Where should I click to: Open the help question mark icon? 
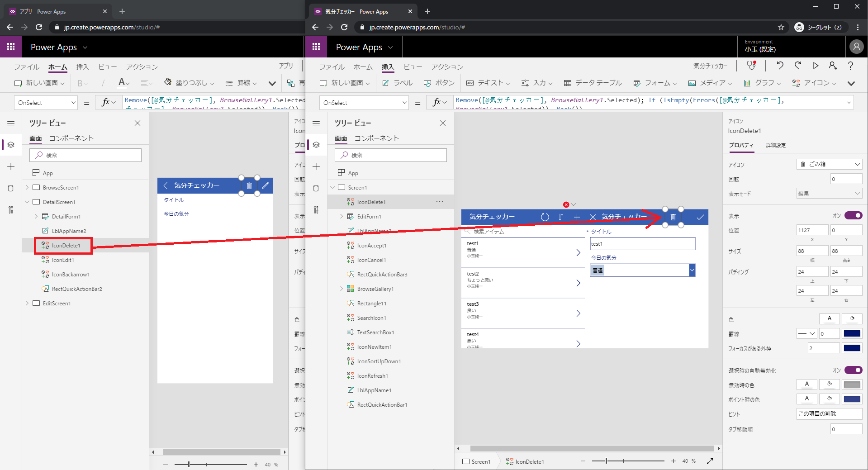pos(851,66)
